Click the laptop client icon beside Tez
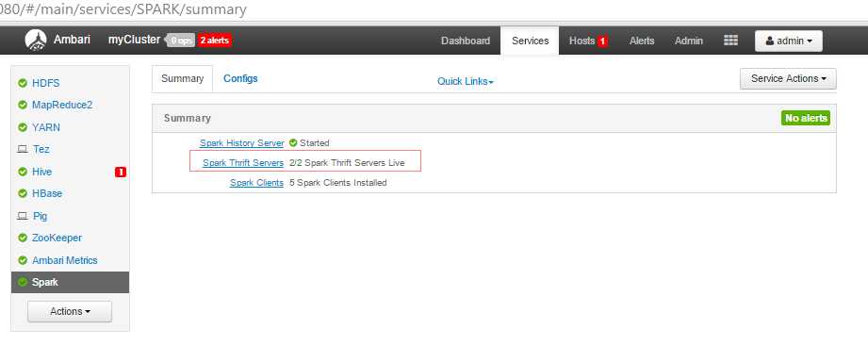Viewport: 868px width, 346px height. [x=23, y=150]
